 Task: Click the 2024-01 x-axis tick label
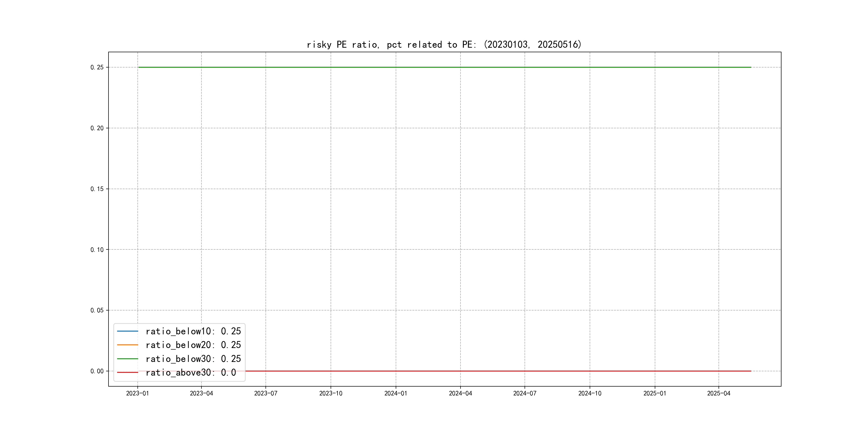tap(396, 393)
